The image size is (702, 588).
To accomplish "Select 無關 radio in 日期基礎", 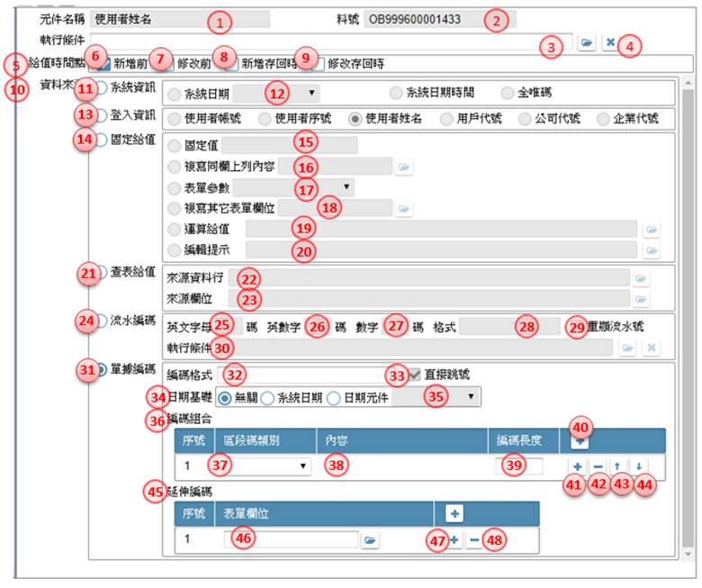I will 224,398.
